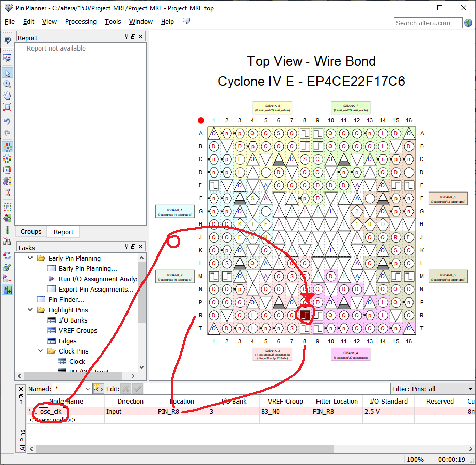Toggle the differential pair connections icon
This screenshot has height=465, width=476.
tap(7, 193)
